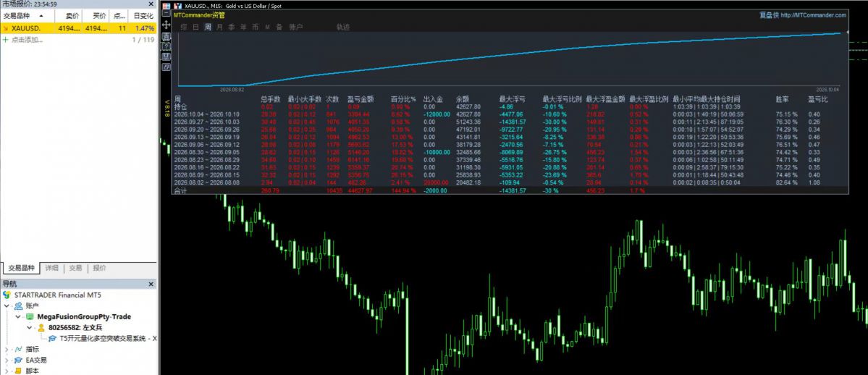
Task: Click the MegaFusionGroupPty-Trade server icon
Action: tap(30, 317)
